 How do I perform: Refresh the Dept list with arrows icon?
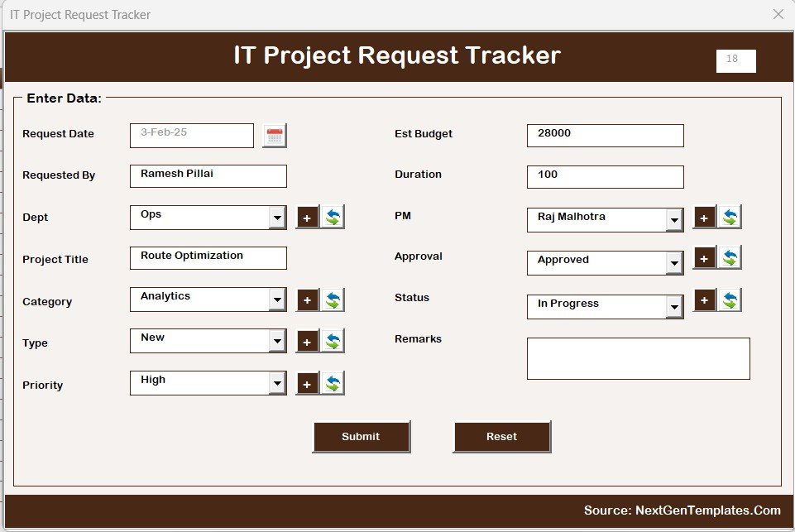point(333,218)
